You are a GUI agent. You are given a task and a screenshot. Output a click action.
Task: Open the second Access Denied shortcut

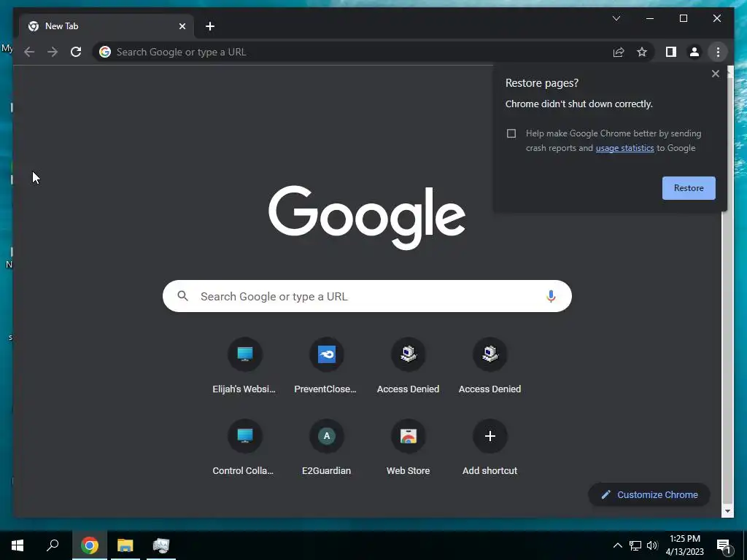pos(489,366)
